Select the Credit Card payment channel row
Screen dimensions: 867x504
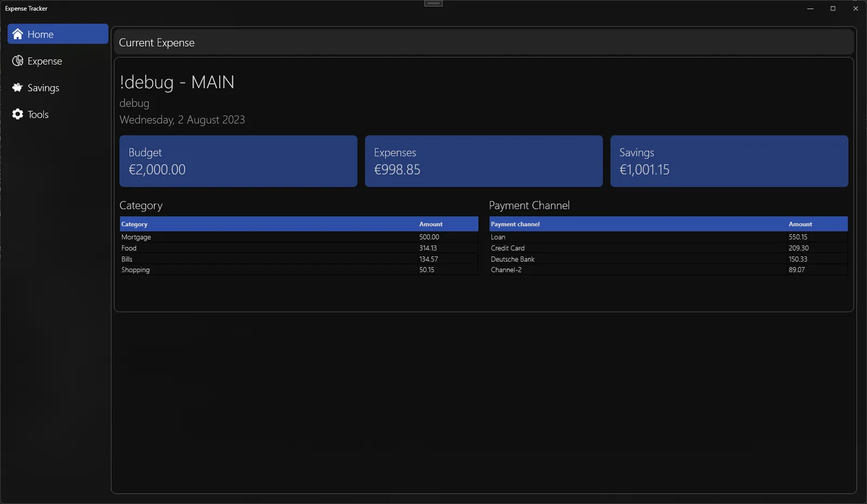[x=669, y=248]
